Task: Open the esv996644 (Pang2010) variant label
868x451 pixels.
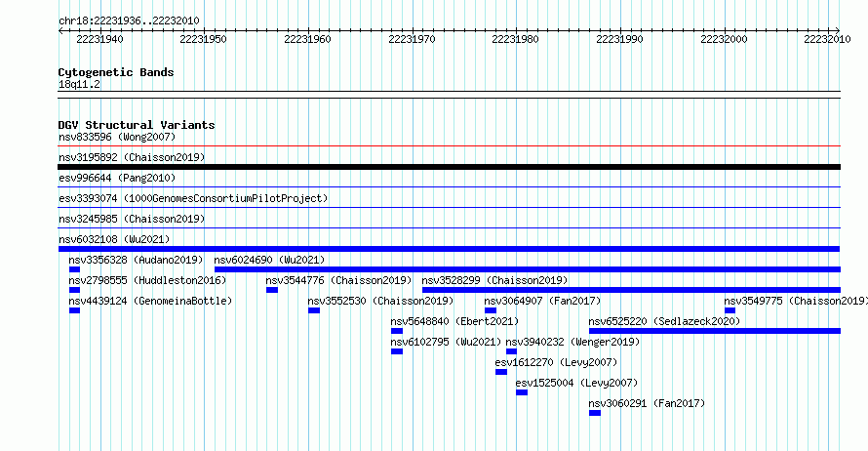Action: (117, 178)
